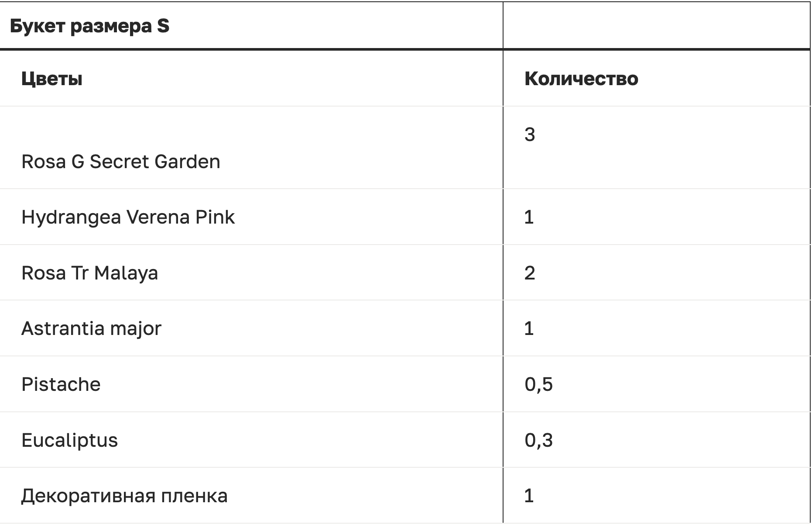Viewport: 812px width, 528px height.
Task: Select the 'Eucaliptus' cell
Action: pyautogui.click(x=69, y=440)
